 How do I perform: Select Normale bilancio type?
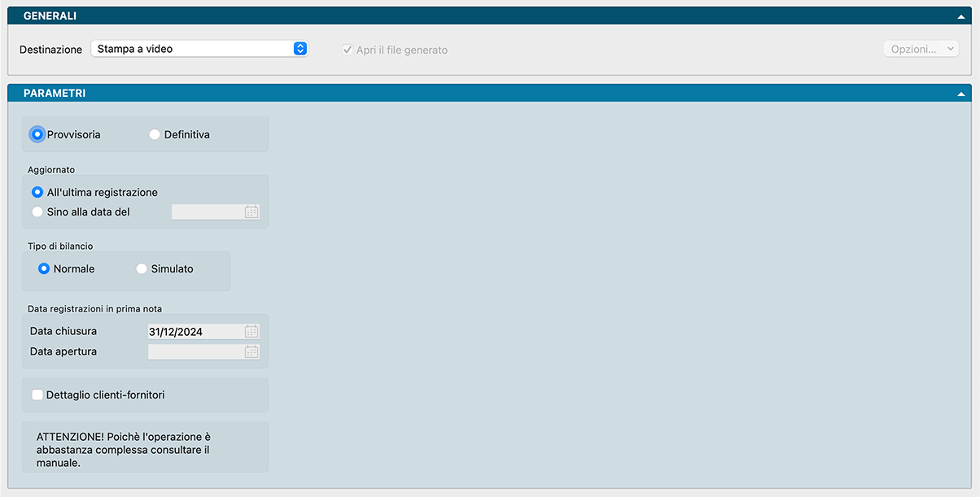pos(44,269)
